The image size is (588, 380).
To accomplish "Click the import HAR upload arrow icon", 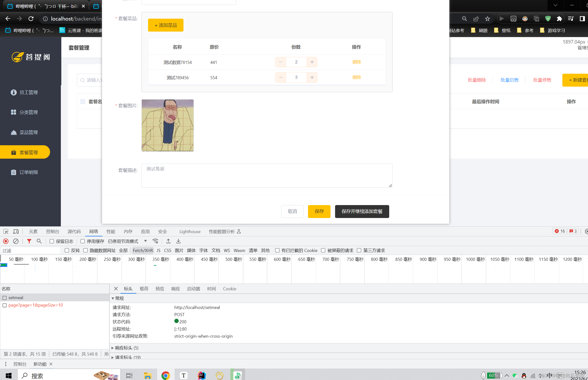I will [x=168, y=241].
